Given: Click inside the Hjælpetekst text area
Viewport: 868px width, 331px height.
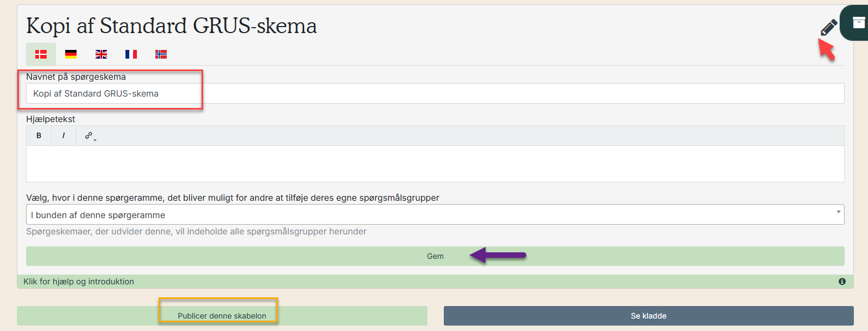Looking at the screenshot, I should pyautogui.click(x=435, y=164).
